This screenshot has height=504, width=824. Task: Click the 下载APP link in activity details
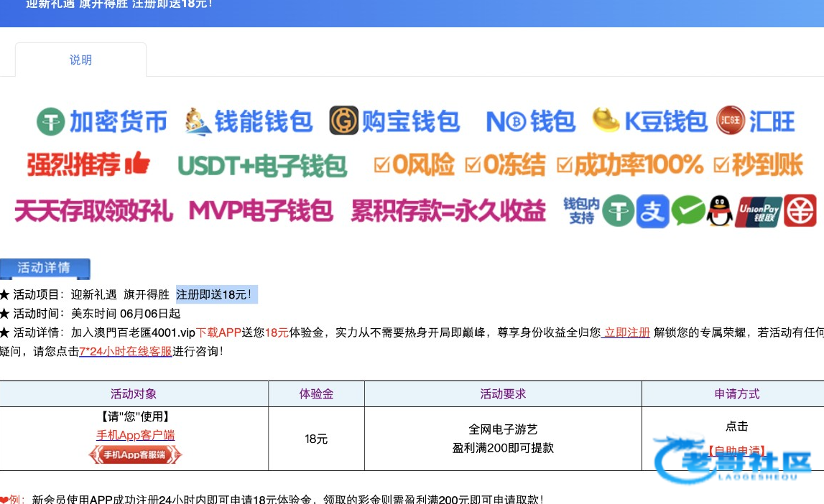tap(218, 332)
